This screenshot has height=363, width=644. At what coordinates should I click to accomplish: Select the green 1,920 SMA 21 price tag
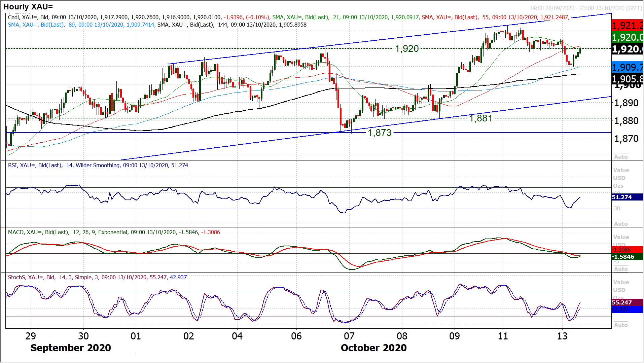[x=628, y=37]
